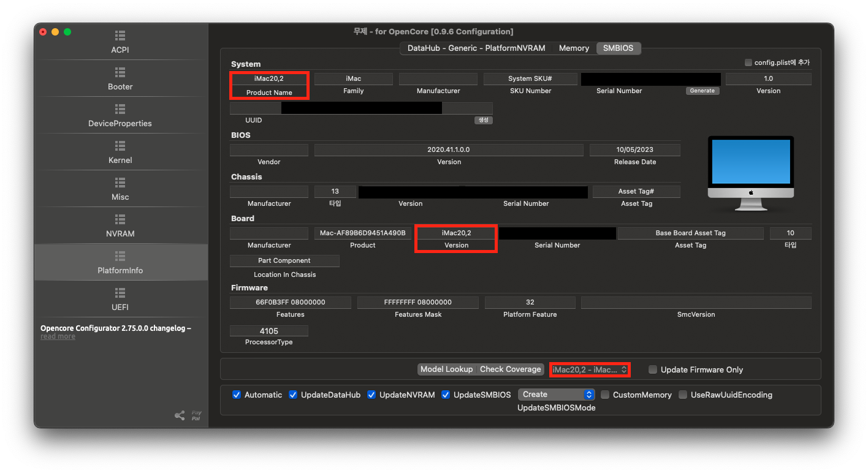Click the share icon in sidebar footer

click(180, 415)
